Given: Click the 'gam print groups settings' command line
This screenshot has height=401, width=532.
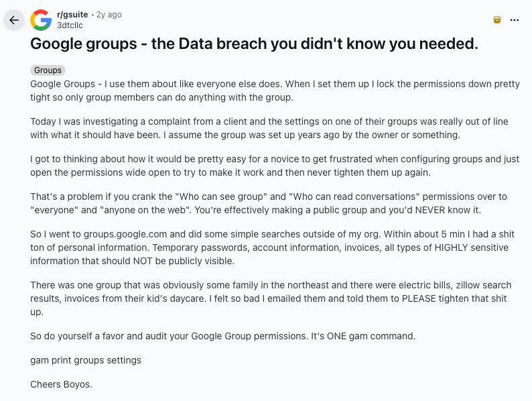Looking at the screenshot, I should [x=86, y=360].
